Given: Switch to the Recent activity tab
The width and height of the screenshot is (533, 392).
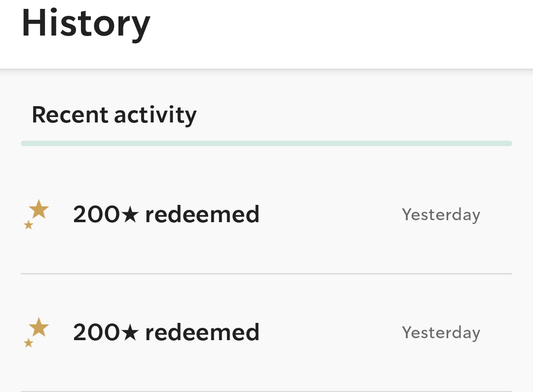Looking at the screenshot, I should click(x=114, y=115).
